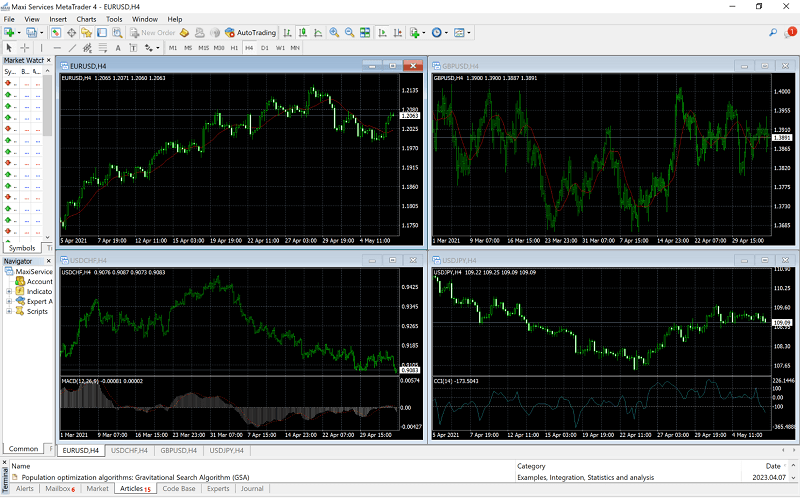
Task: Expand the Templates dropdown arrow
Action: [x=468, y=33]
